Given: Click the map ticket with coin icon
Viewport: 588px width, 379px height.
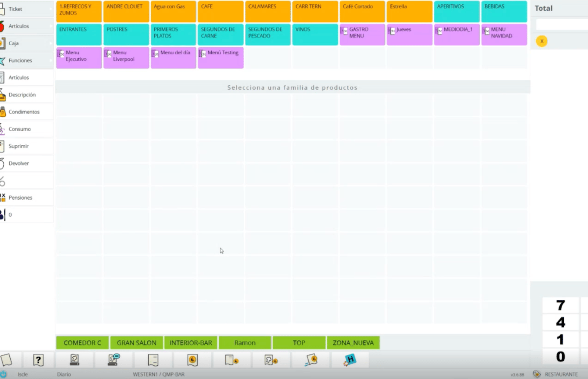Looking at the screenshot, I should (x=271, y=360).
